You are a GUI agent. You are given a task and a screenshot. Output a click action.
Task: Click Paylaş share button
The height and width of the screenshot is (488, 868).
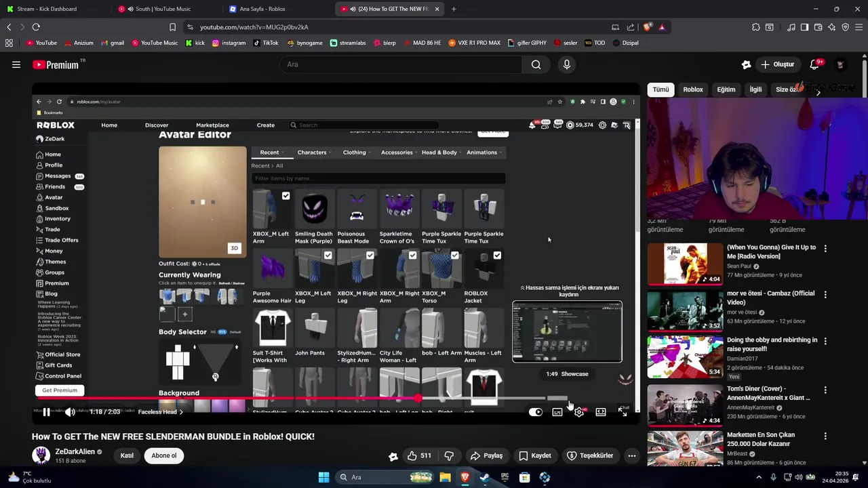tap(487, 455)
